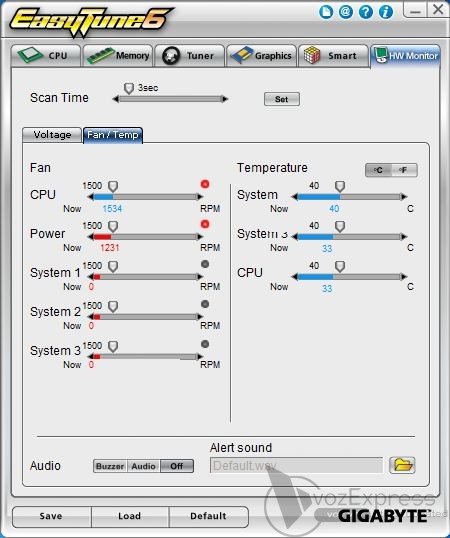Increase Power fan threshold right arrow

click(x=200, y=237)
